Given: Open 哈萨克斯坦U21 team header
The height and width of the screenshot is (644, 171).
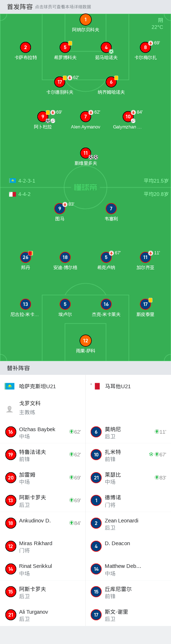Looking at the screenshot, I should 42,386.
